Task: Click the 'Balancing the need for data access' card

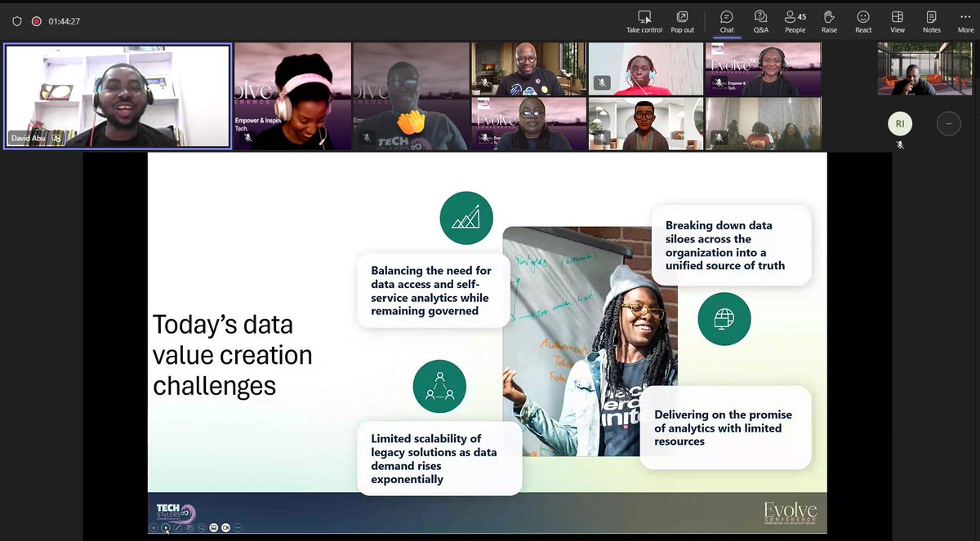Action: 433,290
